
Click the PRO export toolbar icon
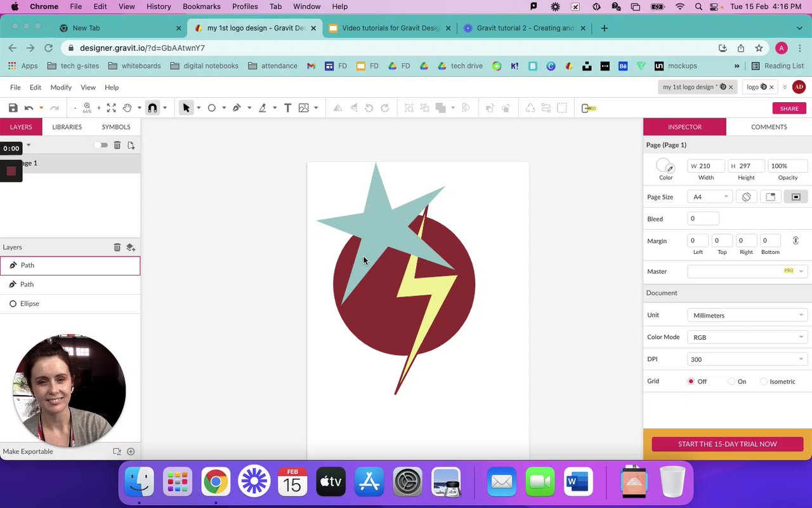(589, 108)
